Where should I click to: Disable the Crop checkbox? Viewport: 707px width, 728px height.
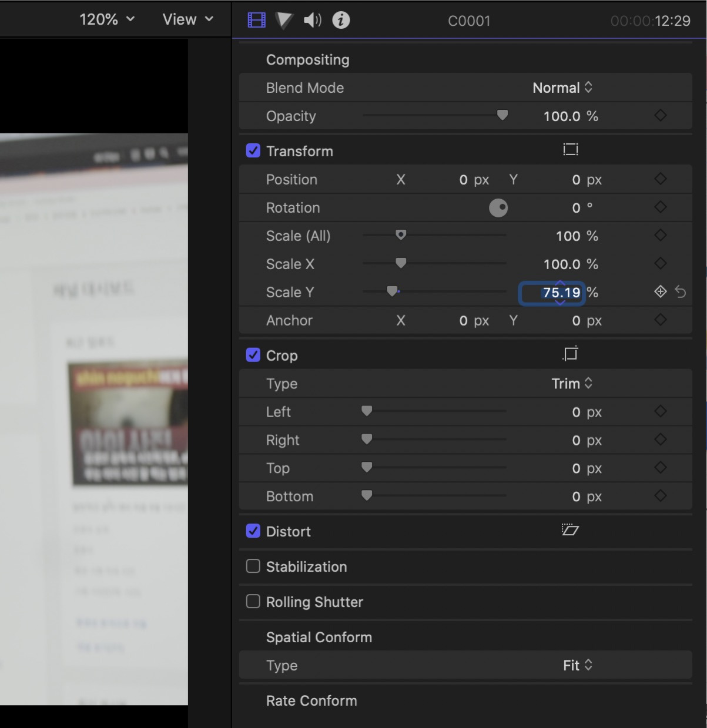click(x=253, y=355)
